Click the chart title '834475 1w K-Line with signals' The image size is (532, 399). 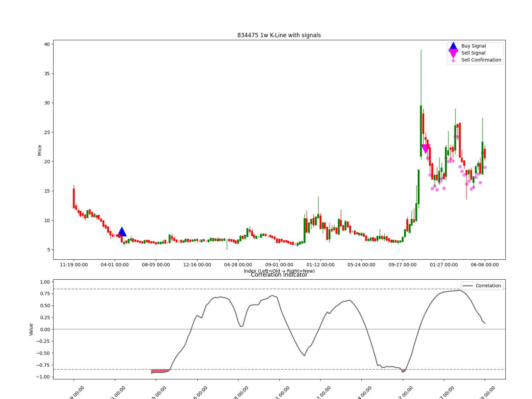pyautogui.click(x=279, y=35)
